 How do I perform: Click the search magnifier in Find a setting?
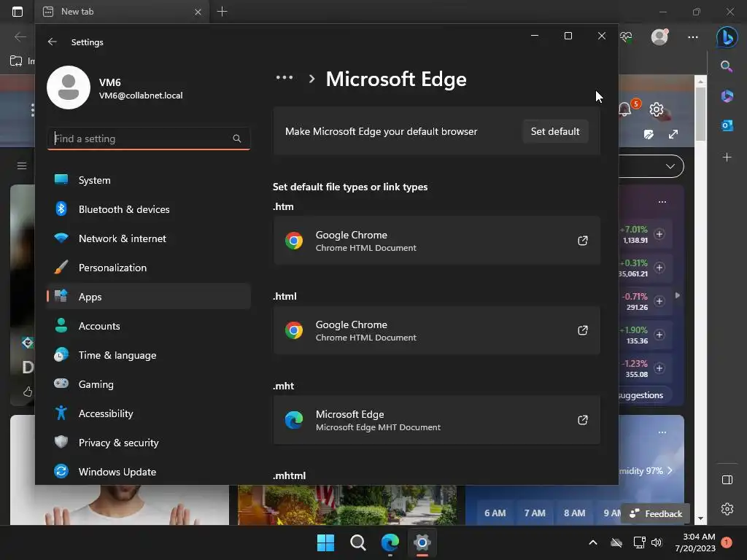pyautogui.click(x=237, y=139)
